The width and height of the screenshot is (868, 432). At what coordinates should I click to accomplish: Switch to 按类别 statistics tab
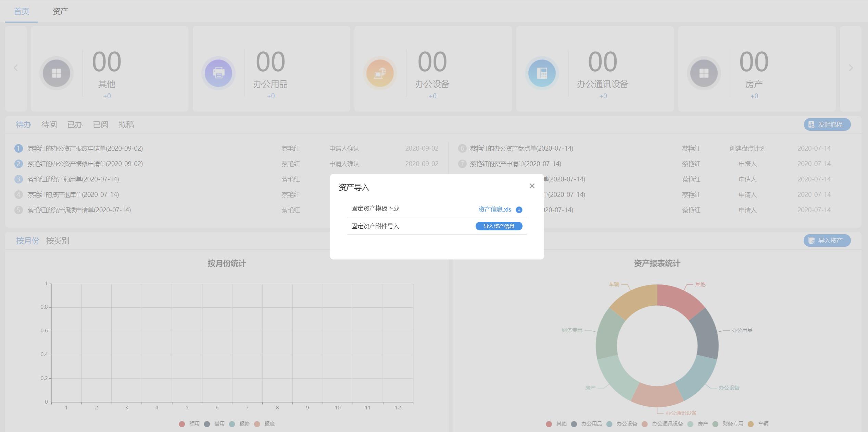click(x=58, y=241)
